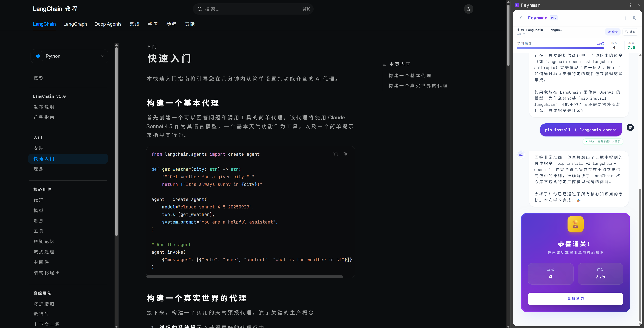
Task: Click the 你 avatar beside the answer bubble
Action: click(630, 127)
